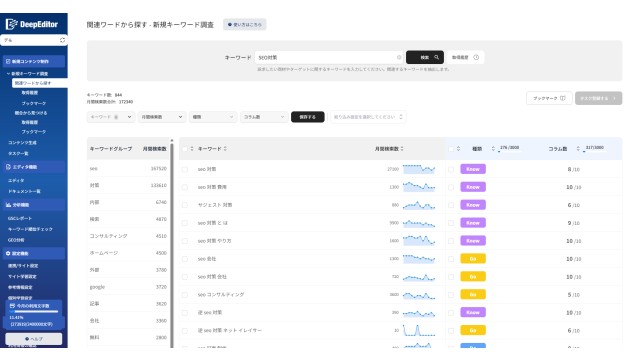The image size is (640, 360).
Task: Click the Go badge for seo コンサルティング
Action: click(x=473, y=295)
